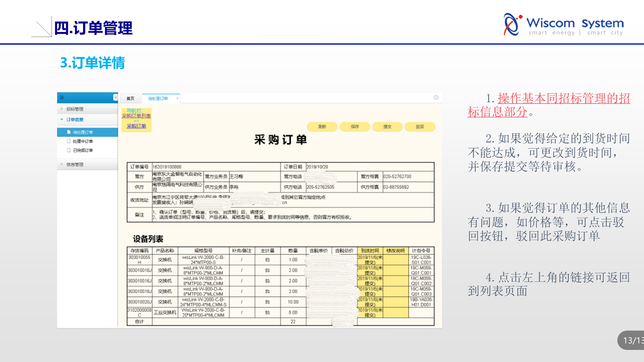
Task: Switch to the 首页 tab
Action: tap(130, 98)
